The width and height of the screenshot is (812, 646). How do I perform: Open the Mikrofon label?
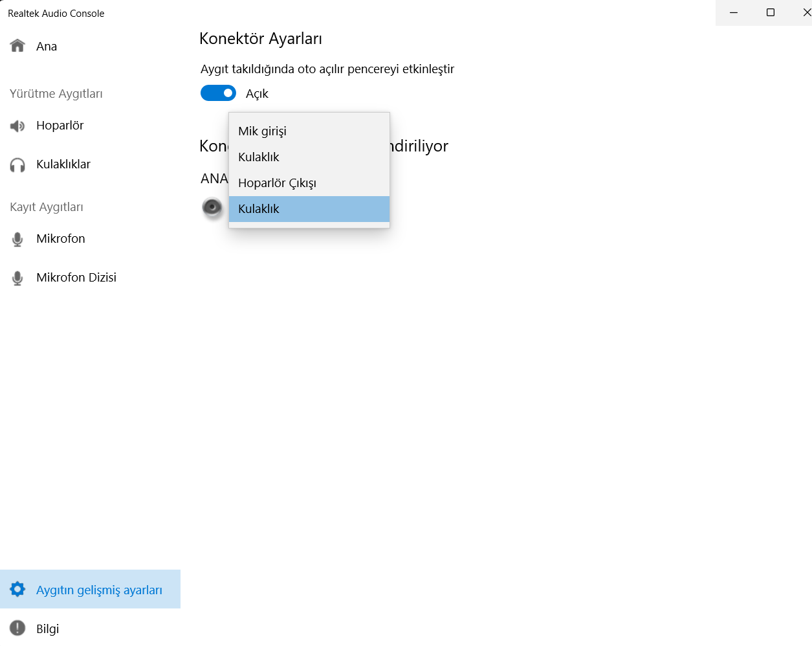click(61, 239)
